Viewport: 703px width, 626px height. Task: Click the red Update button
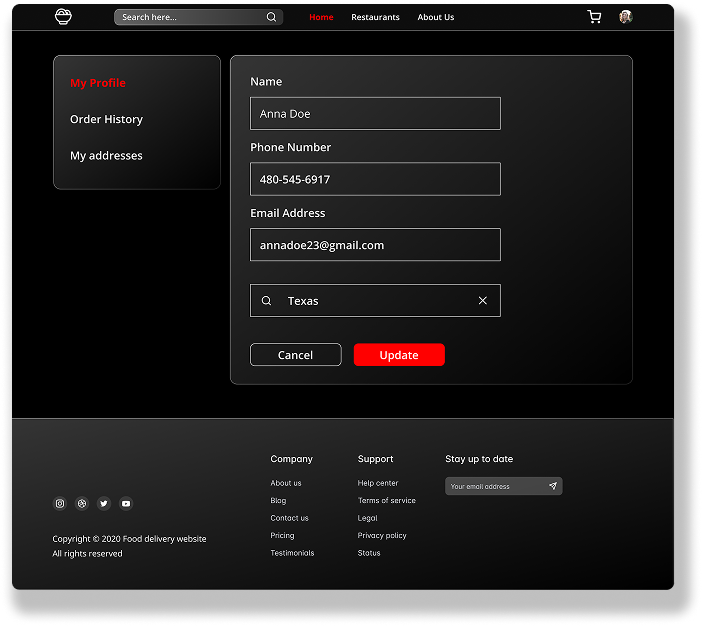(399, 355)
